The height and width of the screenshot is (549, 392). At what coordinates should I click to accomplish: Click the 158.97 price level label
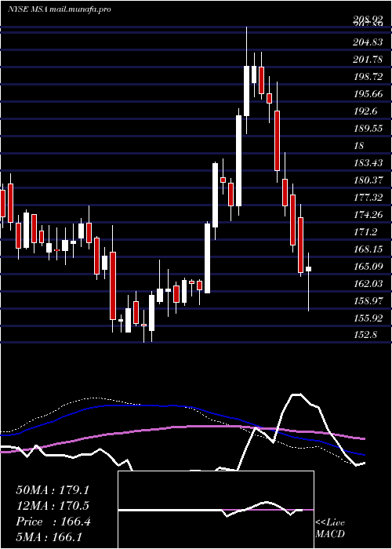(368, 300)
